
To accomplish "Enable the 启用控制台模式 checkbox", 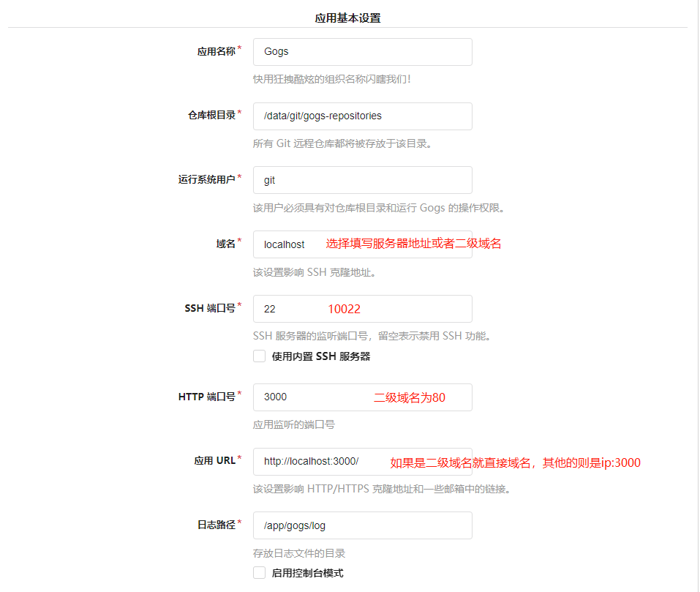I will [260, 573].
